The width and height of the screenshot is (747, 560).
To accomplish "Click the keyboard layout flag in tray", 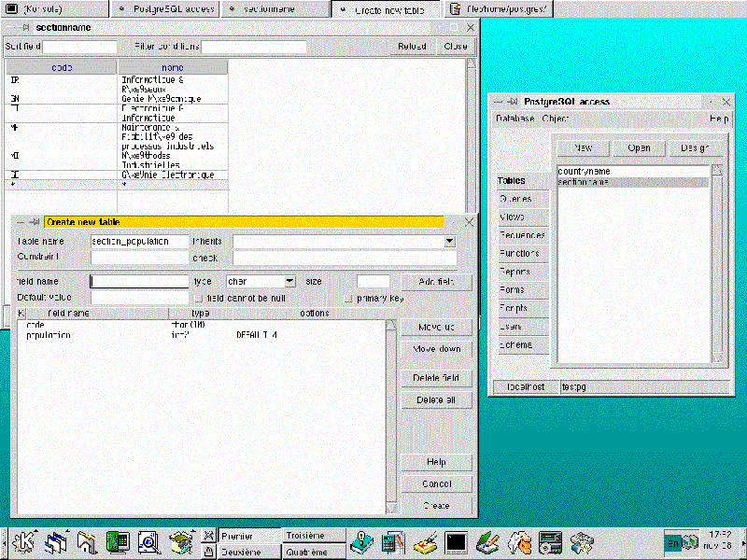I will (x=681, y=541).
